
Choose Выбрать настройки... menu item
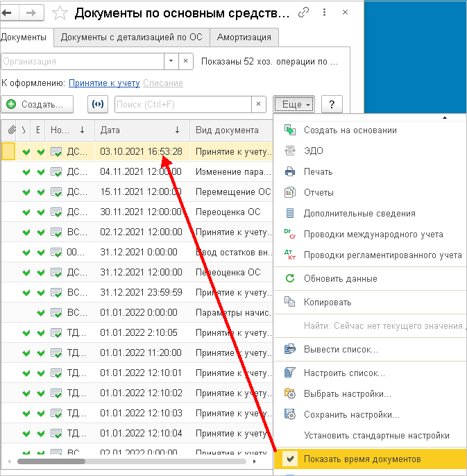click(x=370, y=393)
